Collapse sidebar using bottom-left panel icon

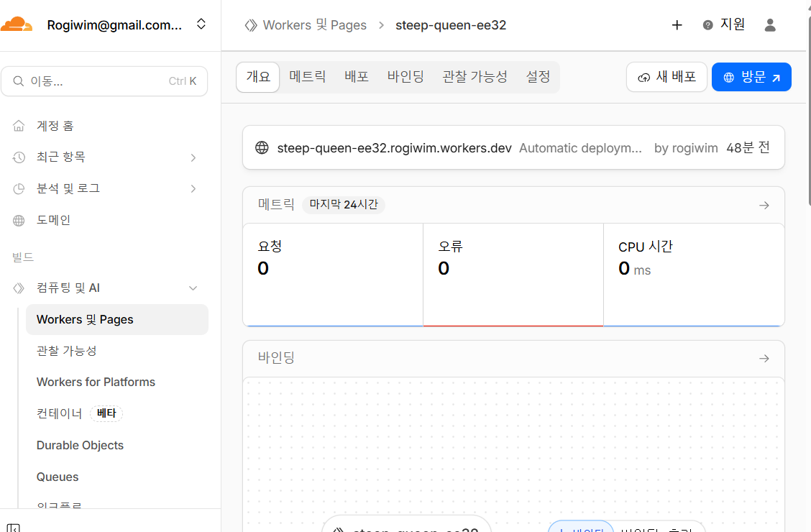click(14, 528)
